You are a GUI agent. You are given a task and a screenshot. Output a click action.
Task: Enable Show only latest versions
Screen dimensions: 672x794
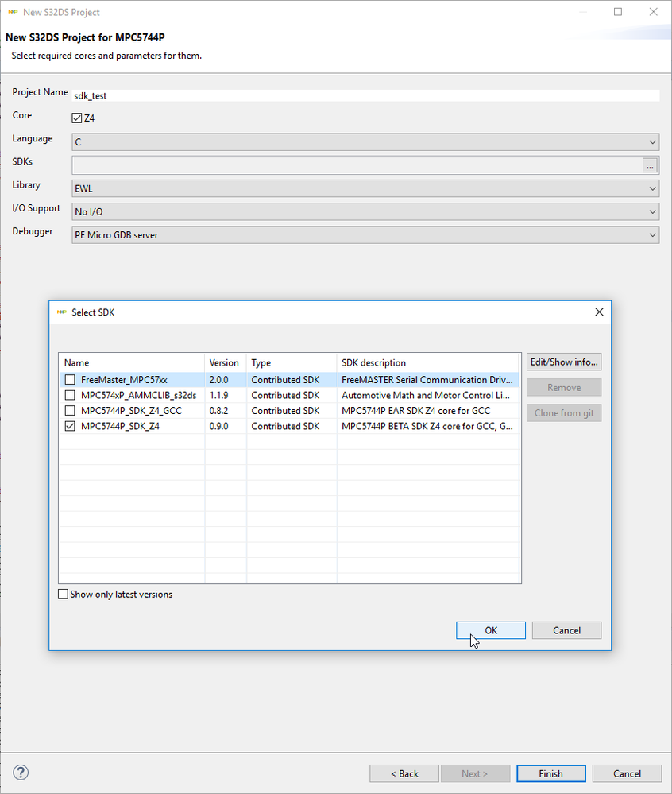pos(64,594)
